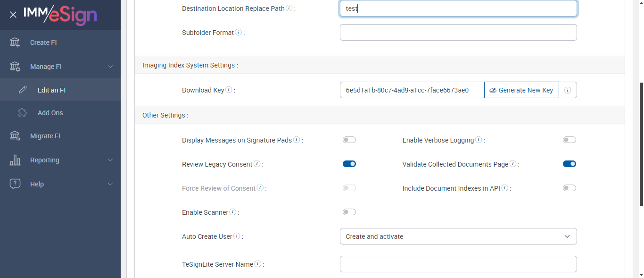The height and width of the screenshot is (278, 644).
Task: Click the Add-Ons puzzle piece icon
Action: [23, 113]
